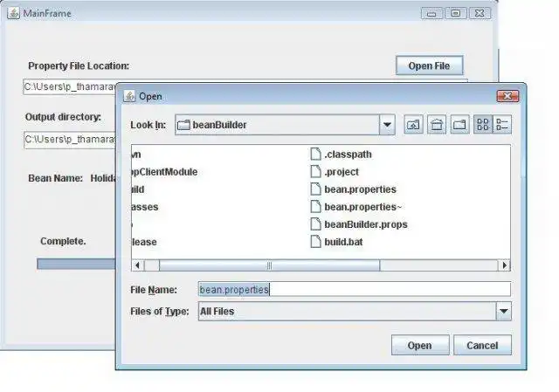Click the Up One Level folder icon
This screenshot has width=559, height=392.
[x=413, y=125]
